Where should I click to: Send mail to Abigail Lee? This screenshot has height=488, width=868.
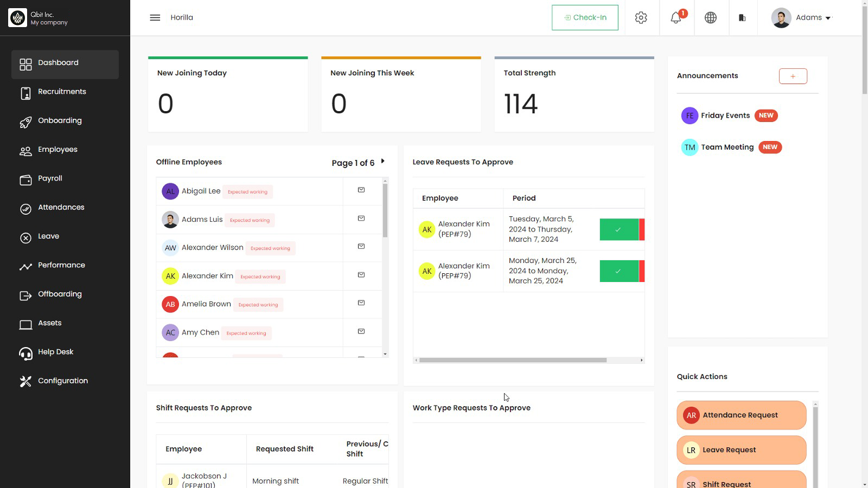point(361,190)
